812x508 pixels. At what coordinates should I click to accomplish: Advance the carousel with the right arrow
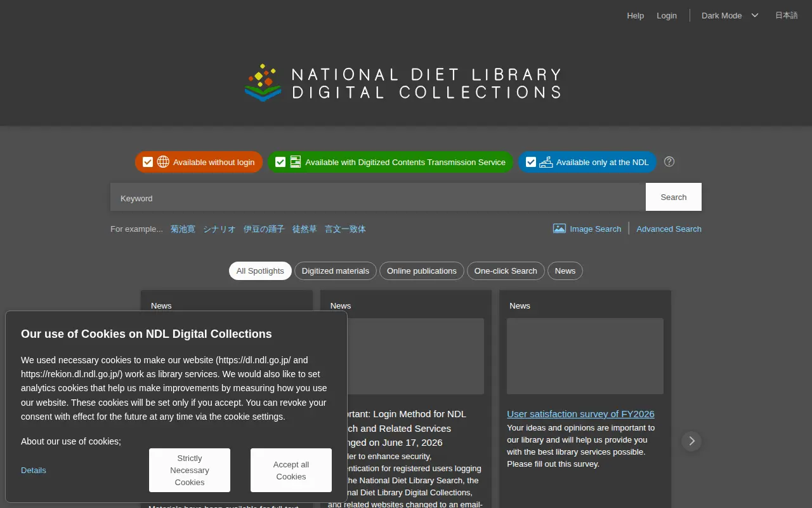[x=691, y=441]
